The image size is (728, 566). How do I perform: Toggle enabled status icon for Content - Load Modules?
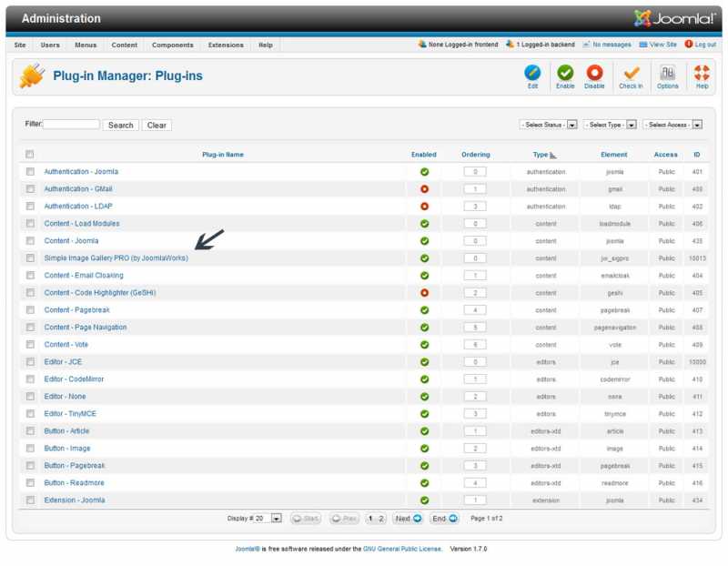tap(424, 224)
